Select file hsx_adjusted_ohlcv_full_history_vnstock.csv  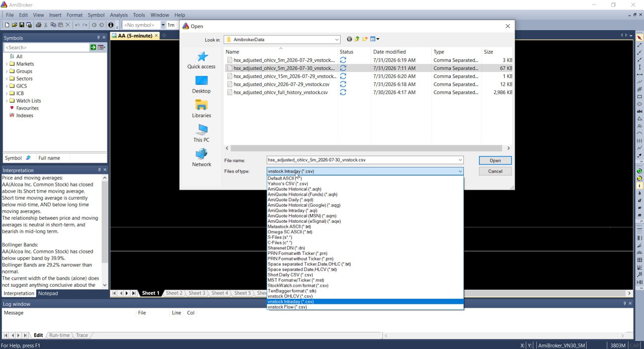click(x=280, y=93)
